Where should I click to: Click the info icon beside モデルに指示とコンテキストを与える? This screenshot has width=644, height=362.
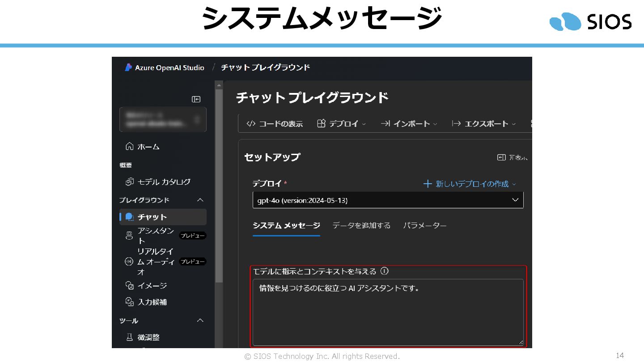(385, 271)
